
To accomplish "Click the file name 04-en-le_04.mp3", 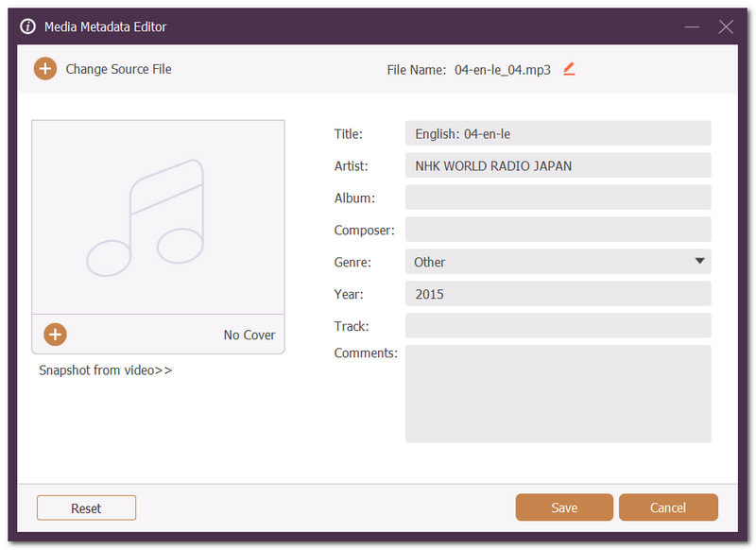I will click(503, 70).
